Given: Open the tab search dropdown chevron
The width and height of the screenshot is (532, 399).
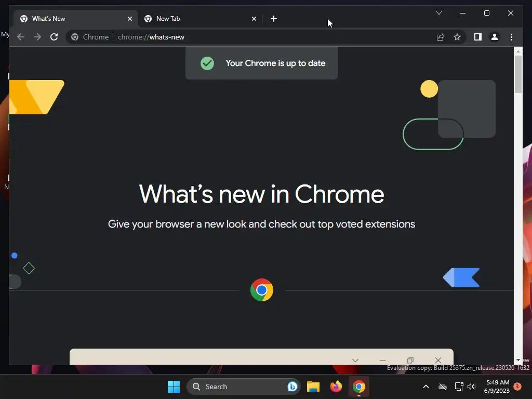Looking at the screenshot, I should [x=438, y=13].
